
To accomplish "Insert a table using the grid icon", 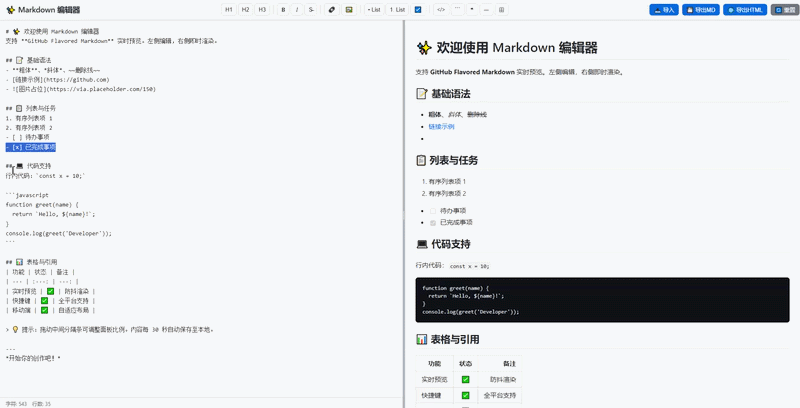I will 501,9.
